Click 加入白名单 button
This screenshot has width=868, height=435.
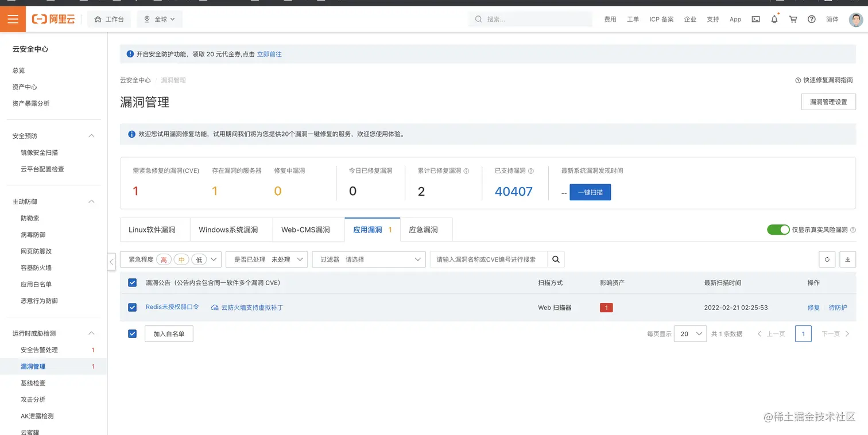169,333
